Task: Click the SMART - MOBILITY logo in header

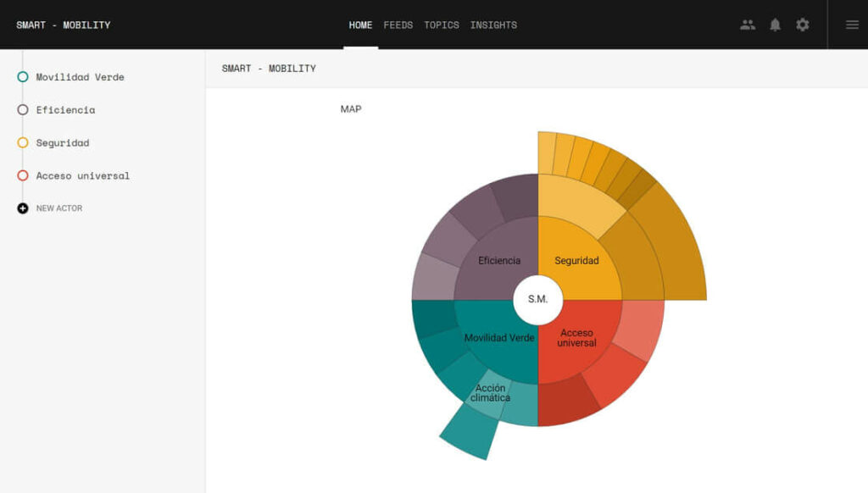Action: pos(63,25)
